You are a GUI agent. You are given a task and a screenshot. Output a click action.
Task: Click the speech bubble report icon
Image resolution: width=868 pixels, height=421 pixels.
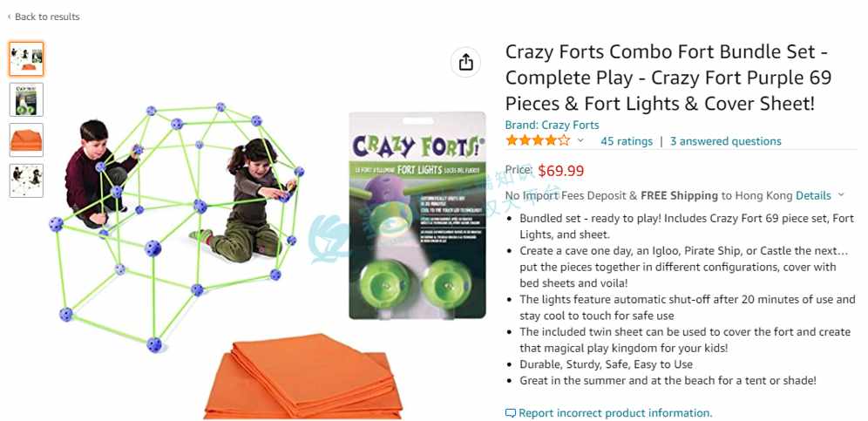coord(511,413)
